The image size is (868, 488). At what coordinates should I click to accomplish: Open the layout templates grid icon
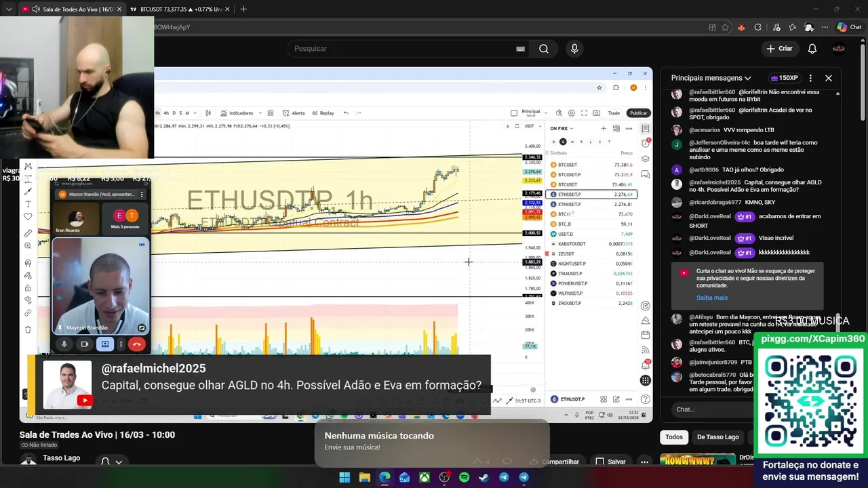(271, 113)
